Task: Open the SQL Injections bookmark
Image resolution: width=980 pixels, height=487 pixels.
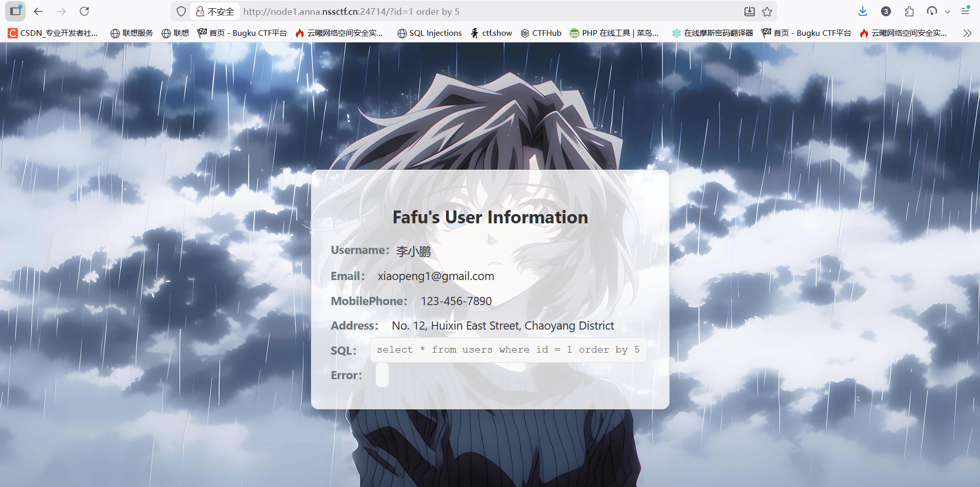Action: 429,33
